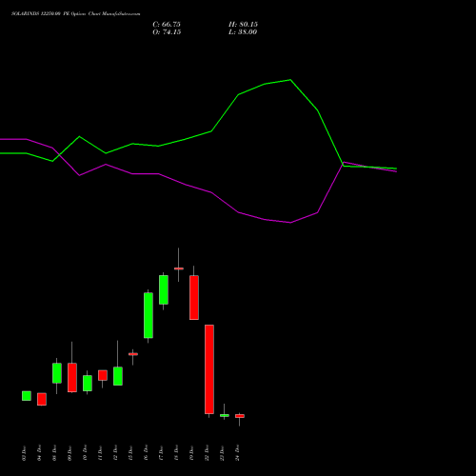
Task: Click the red candle above 19 Dec
Action: (194, 297)
